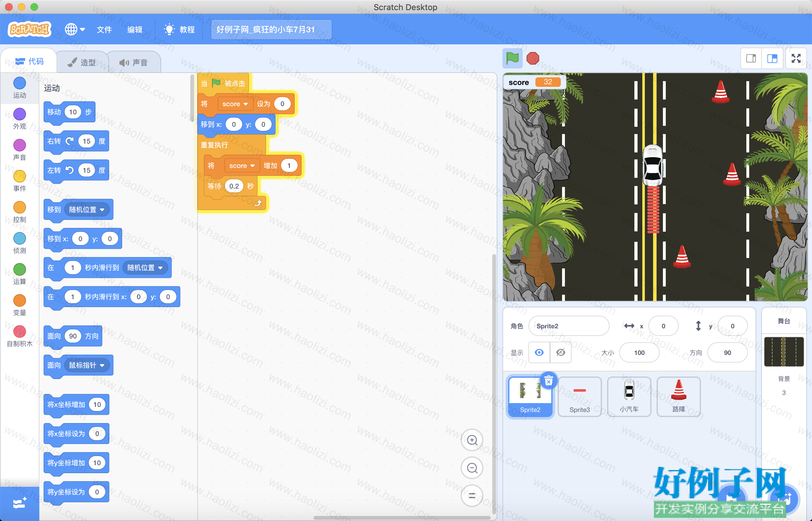The image size is (812, 521).
Task: Select the 声音 block category circle
Action: [20, 145]
